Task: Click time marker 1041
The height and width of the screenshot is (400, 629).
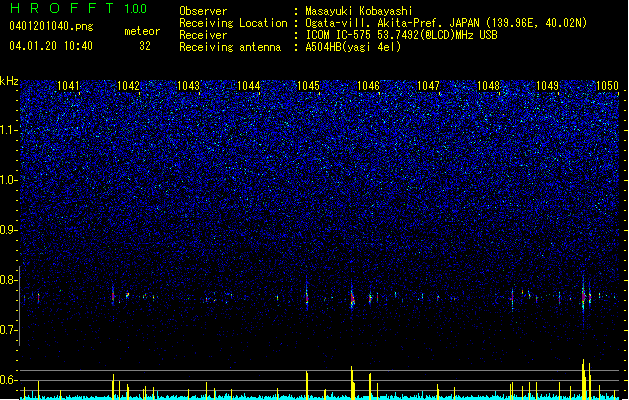Action: 69,86
